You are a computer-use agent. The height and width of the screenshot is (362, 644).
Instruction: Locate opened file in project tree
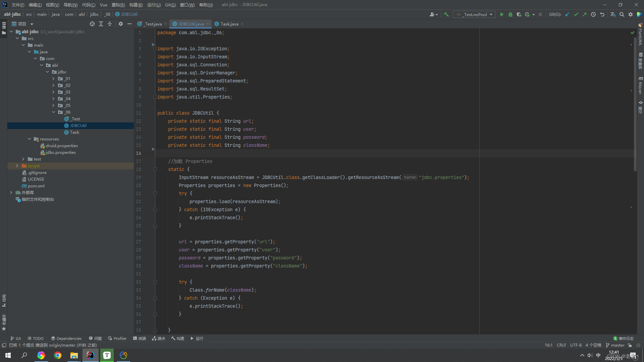[x=92, y=24]
